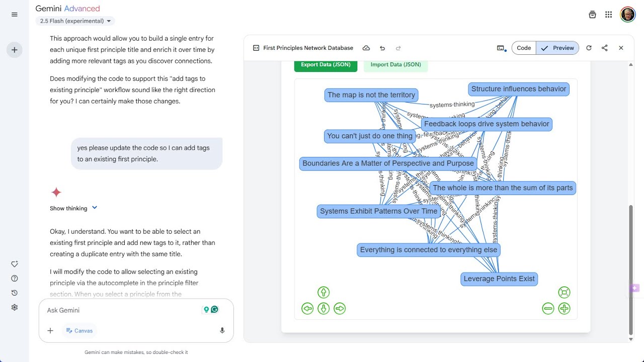The height and width of the screenshot is (362, 644).
Task: Fit the network graph to view
Action: (564, 292)
